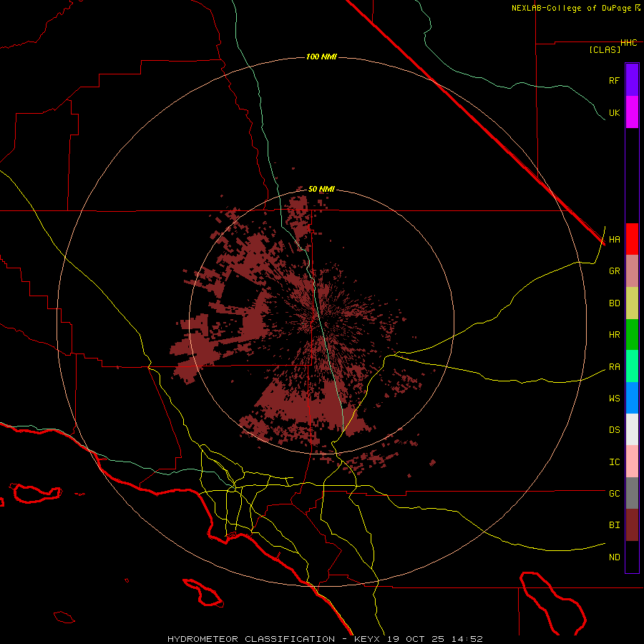Click the RF legend label

pyautogui.click(x=614, y=80)
